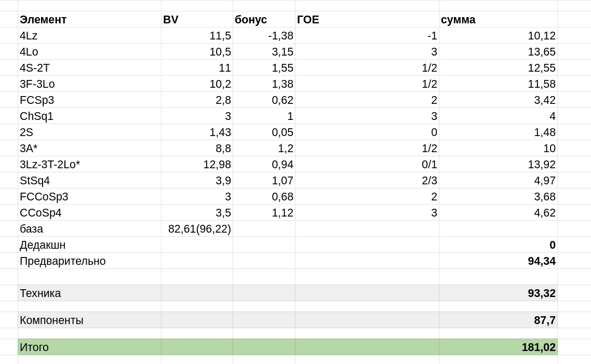Click the 3Lz-3T-2Lo* element cell
Screen dimensions: 591x364
point(89,165)
